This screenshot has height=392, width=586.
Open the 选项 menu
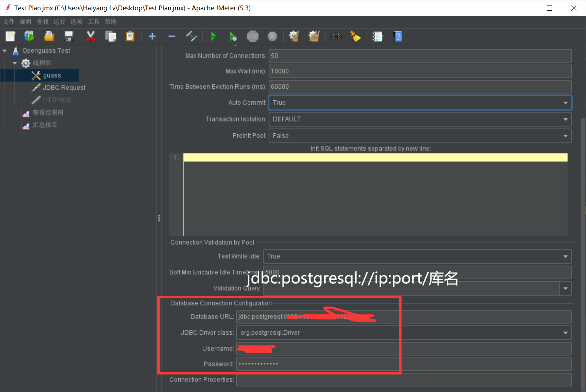point(77,22)
